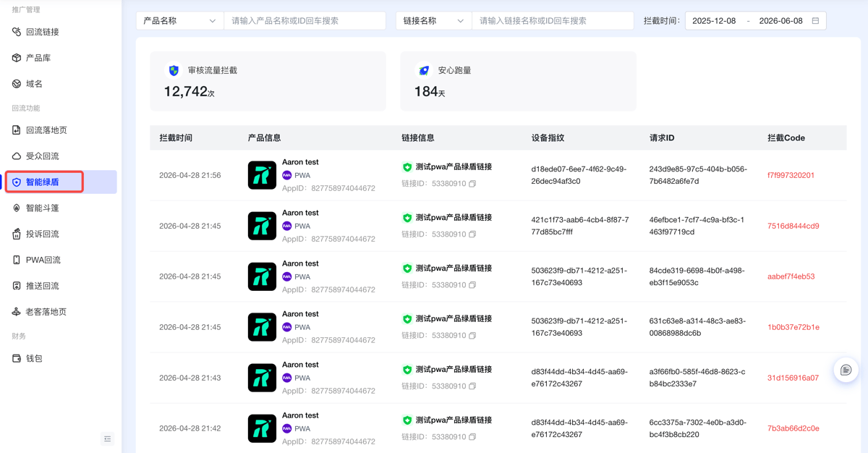Click request ID starting 631c63e8
The height and width of the screenshot is (453, 868).
(697, 327)
